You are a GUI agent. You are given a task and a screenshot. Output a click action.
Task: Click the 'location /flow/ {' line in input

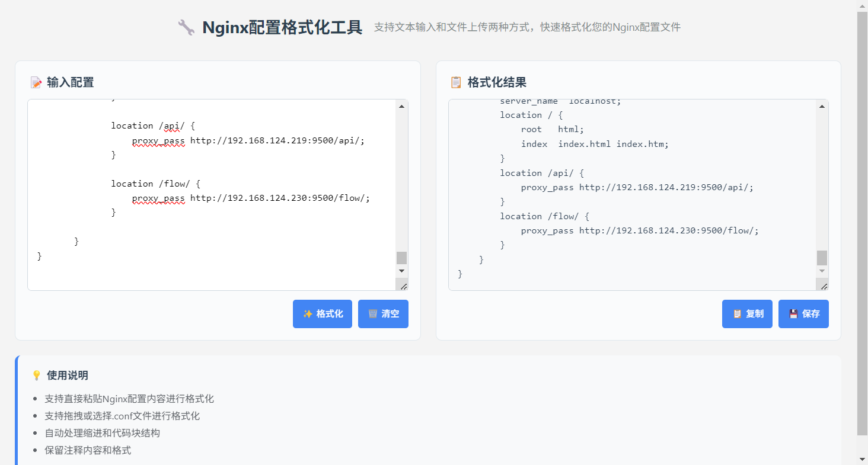(155, 184)
